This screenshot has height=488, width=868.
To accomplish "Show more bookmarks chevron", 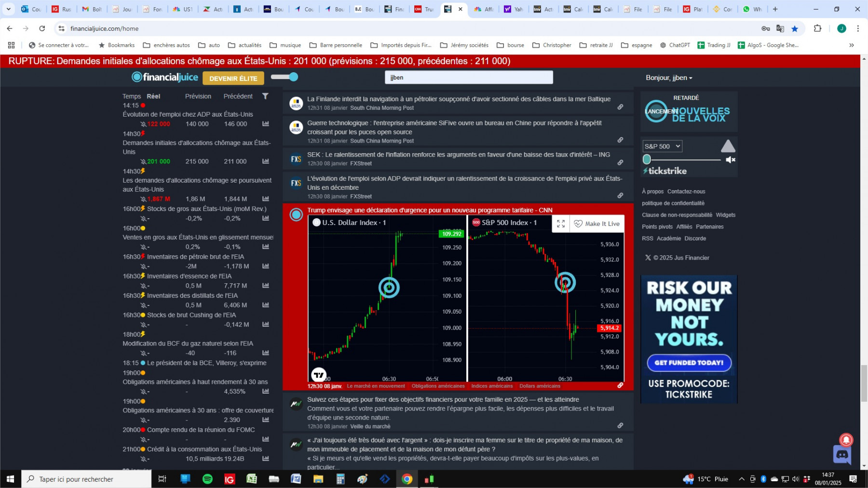I will point(852,45).
